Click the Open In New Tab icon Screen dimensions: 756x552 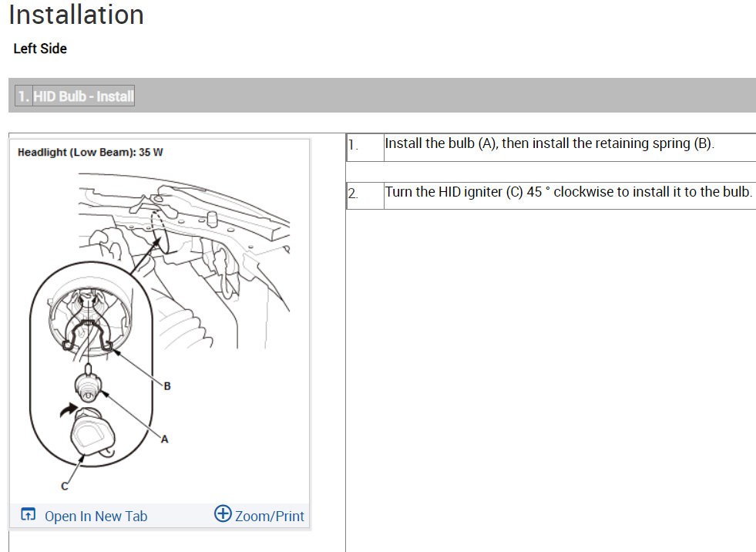click(x=28, y=515)
